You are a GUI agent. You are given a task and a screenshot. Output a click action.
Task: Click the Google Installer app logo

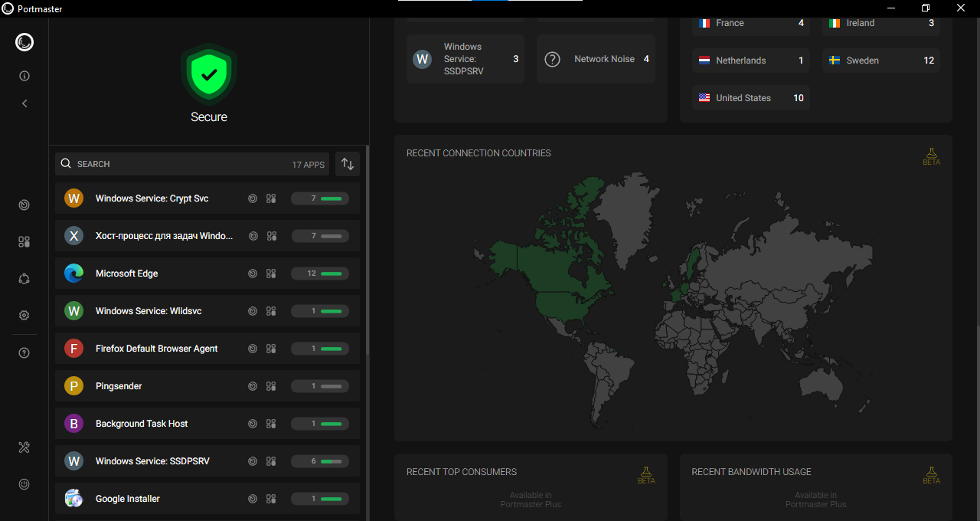(73, 499)
